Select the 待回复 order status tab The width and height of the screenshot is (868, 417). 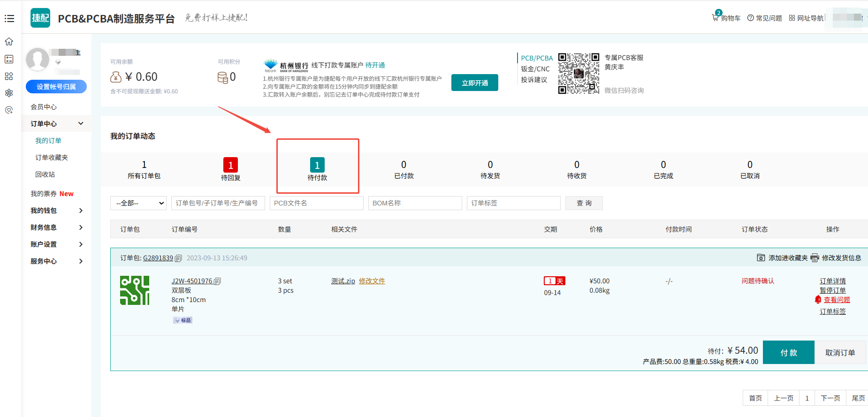[230, 169]
